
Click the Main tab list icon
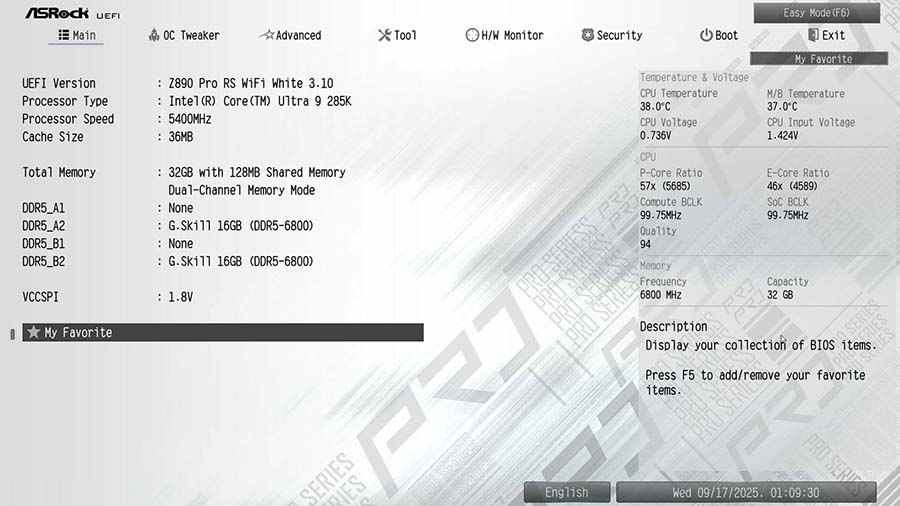64,35
